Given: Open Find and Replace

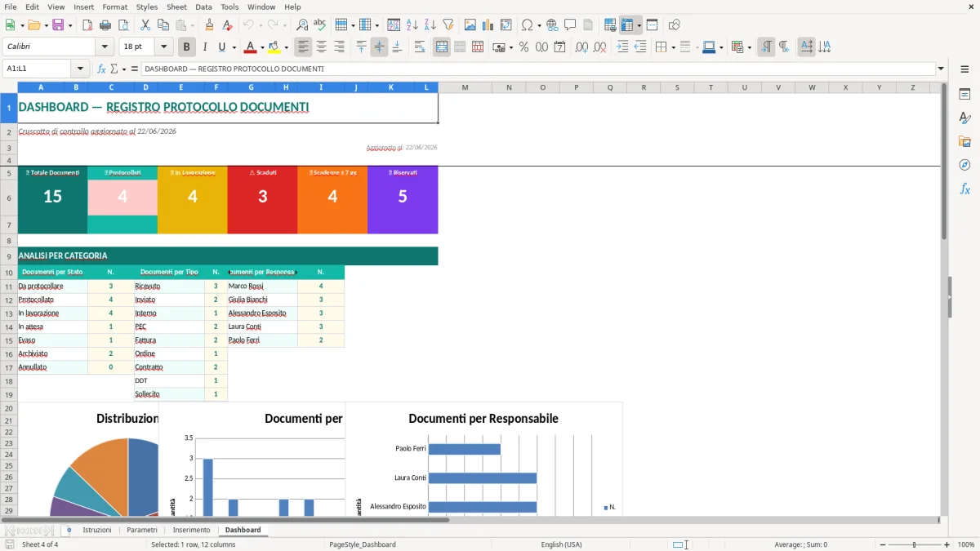Looking at the screenshot, I should 302,25.
